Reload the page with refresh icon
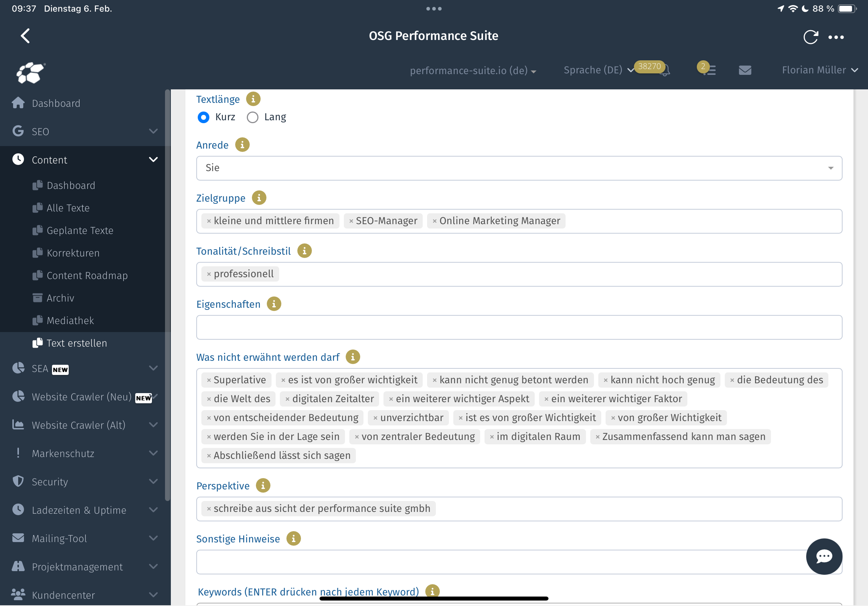Image resolution: width=868 pixels, height=606 pixels. [810, 37]
